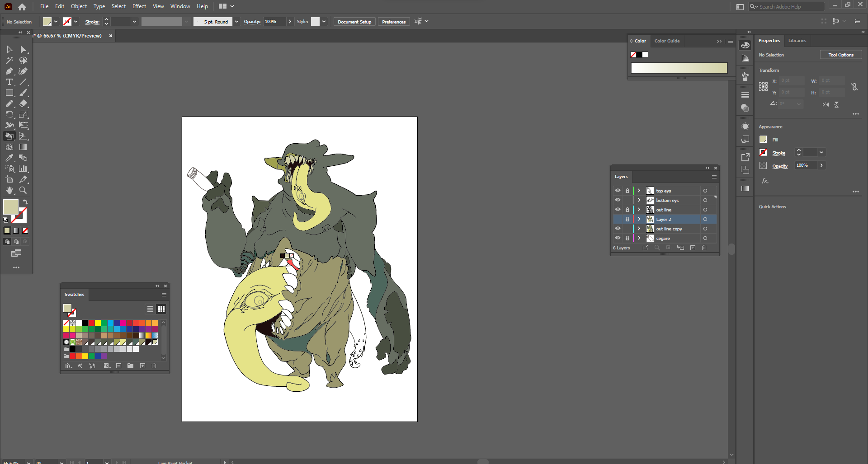Select the Magic Wand tool
The height and width of the screenshot is (464, 868).
(9, 60)
